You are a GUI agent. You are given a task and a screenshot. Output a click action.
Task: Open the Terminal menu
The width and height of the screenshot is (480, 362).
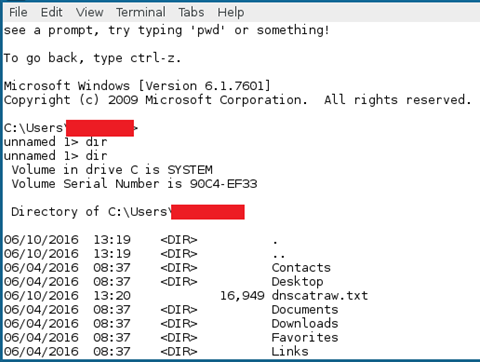click(x=141, y=12)
